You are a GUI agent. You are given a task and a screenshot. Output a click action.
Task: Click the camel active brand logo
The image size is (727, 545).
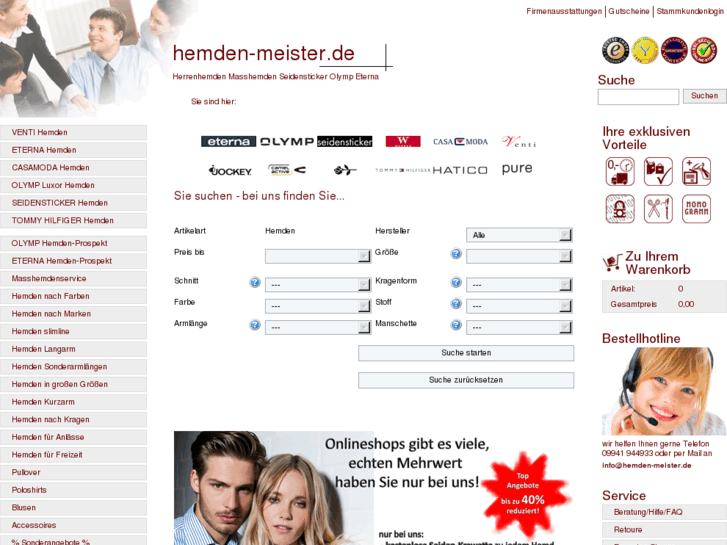tap(287, 170)
